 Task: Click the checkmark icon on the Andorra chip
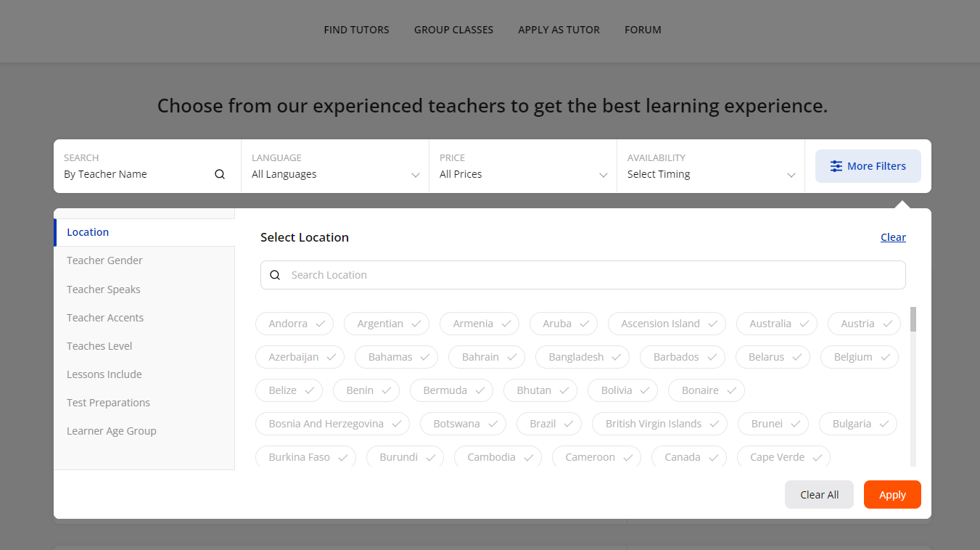point(320,324)
